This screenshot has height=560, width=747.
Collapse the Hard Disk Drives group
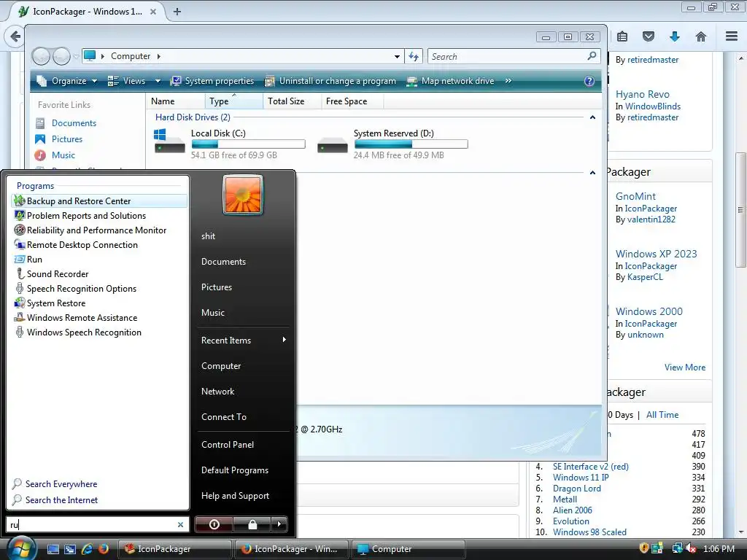click(x=592, y=117)
